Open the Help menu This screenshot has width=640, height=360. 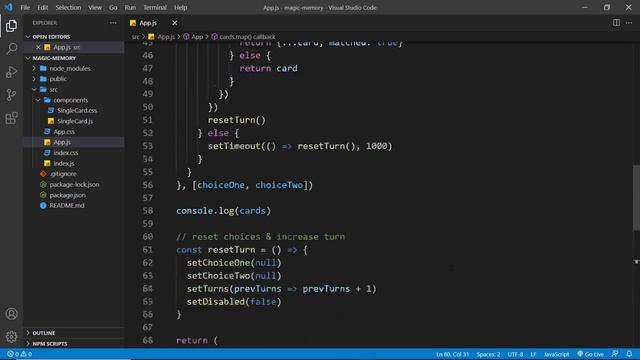(x=180, y=7)
